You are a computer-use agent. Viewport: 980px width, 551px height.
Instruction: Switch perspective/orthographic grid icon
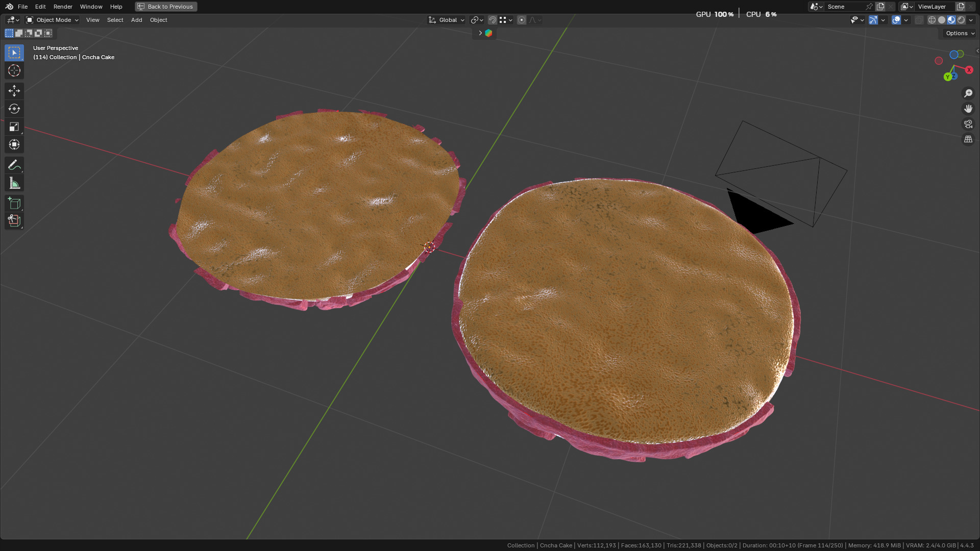pos(968,139)
